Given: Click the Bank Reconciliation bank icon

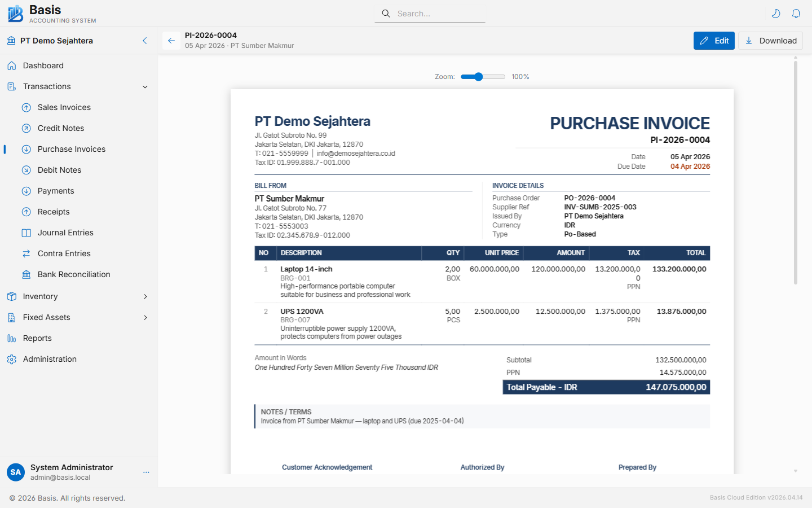Looking at the screenshot, I should point(26,274).
